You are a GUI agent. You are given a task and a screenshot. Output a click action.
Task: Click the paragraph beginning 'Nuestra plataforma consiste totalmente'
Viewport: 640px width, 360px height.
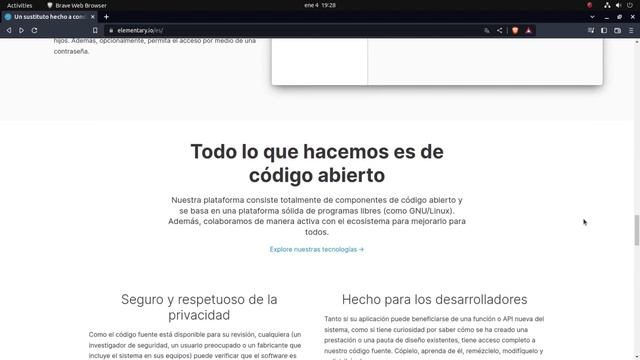click(317, 216)
